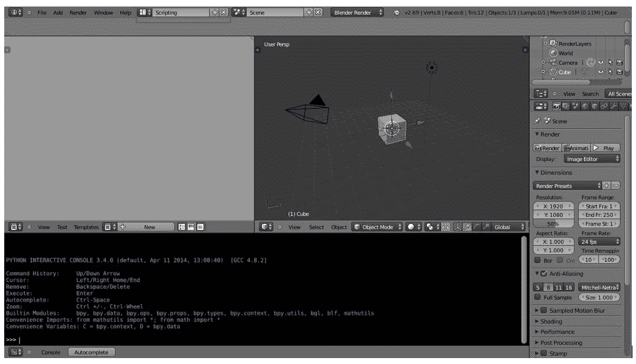Image resolution: width=636 pixels, height=364 pixels.
Task: Toggle the Anti-Aliasing checkbox
Action: (x=544, y=274)
